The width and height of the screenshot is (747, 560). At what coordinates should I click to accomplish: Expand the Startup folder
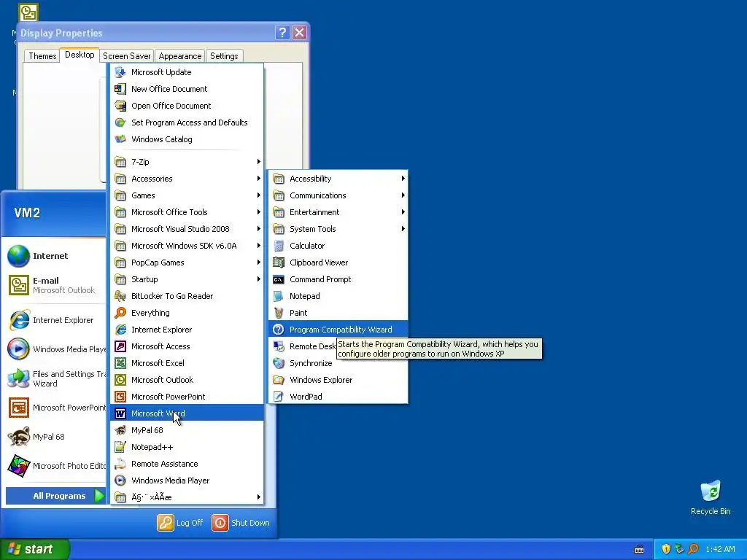click(187, 279)
